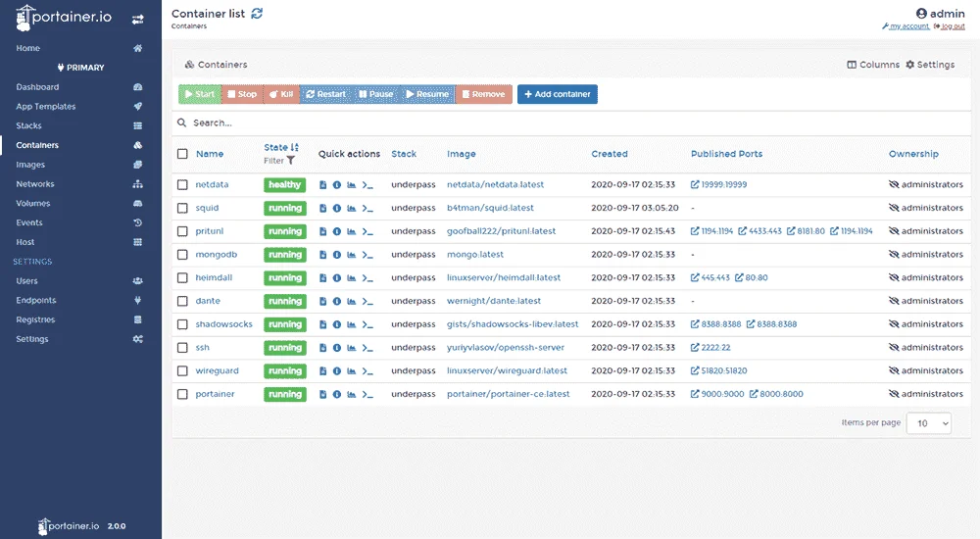Inspect netdata container info icon
980x539 pixels.
click(x=337, y=185)
